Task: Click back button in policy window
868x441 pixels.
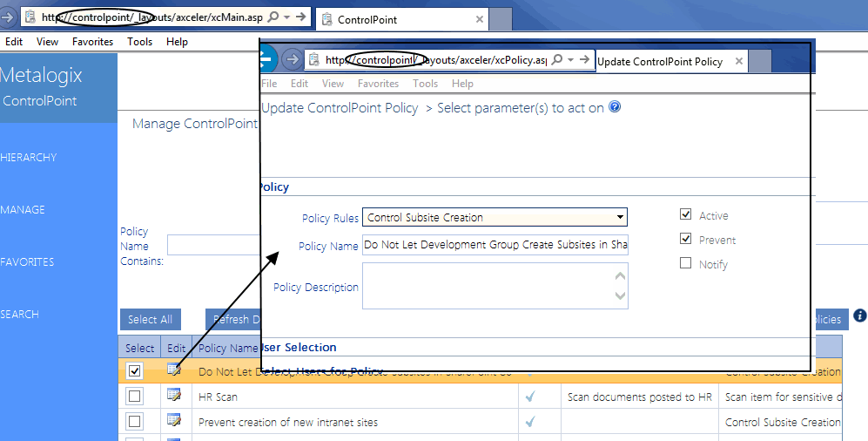Action: [x=268, y=59]
